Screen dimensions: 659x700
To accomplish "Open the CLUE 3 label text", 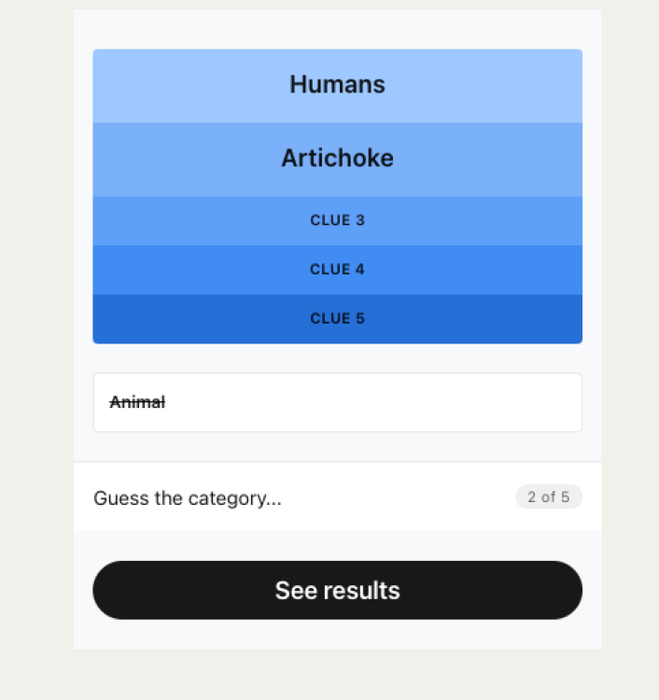I will [338, 220].
